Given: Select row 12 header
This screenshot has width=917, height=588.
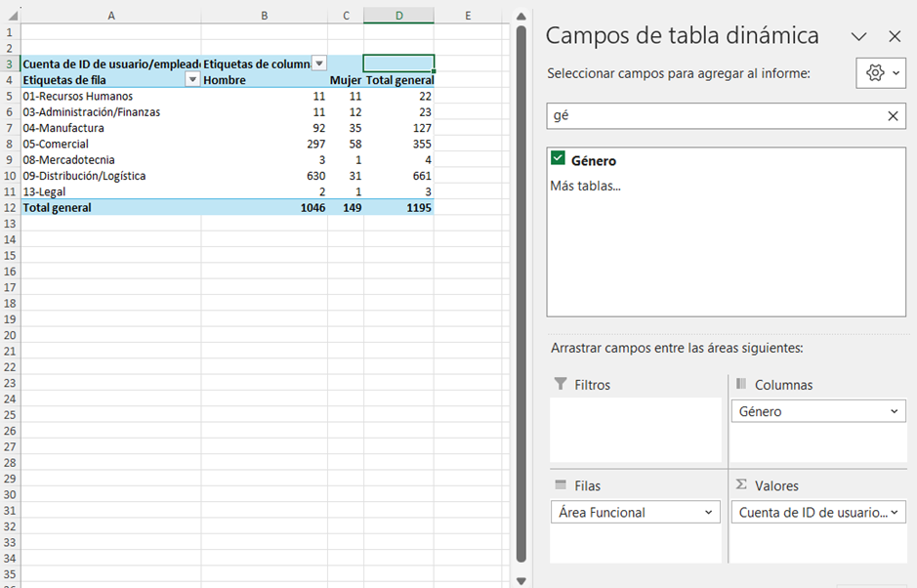Looking at the screenshot, I should [10, 208].
